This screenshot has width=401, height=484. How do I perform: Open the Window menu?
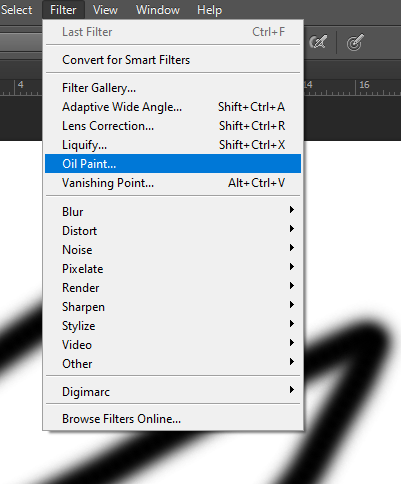158,10
